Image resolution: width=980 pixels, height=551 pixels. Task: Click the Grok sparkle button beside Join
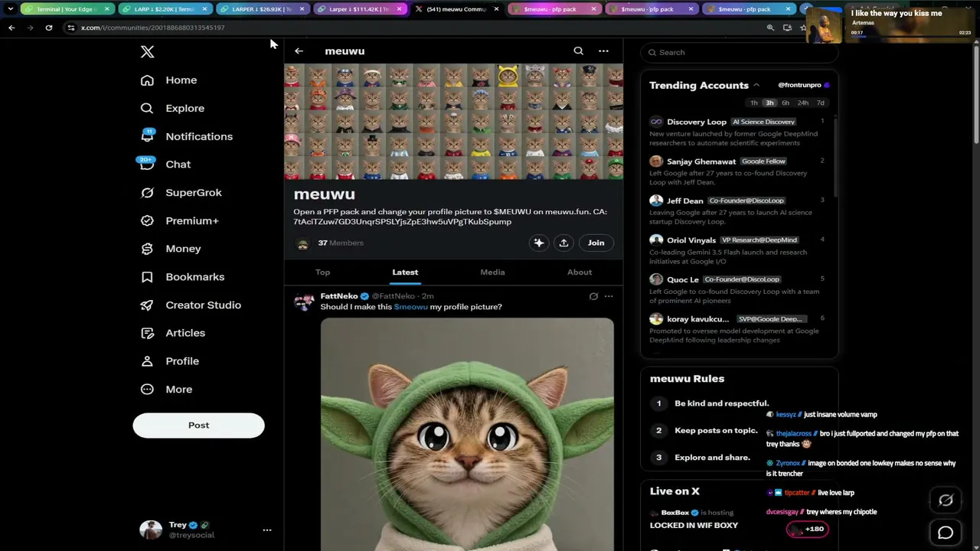(x=539, y=243)
